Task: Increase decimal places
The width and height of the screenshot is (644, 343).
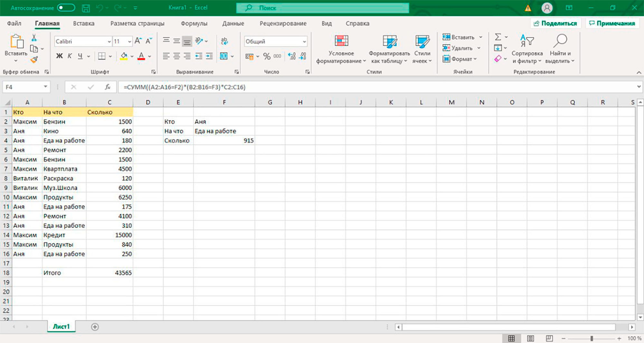Action: coord(292,56)
